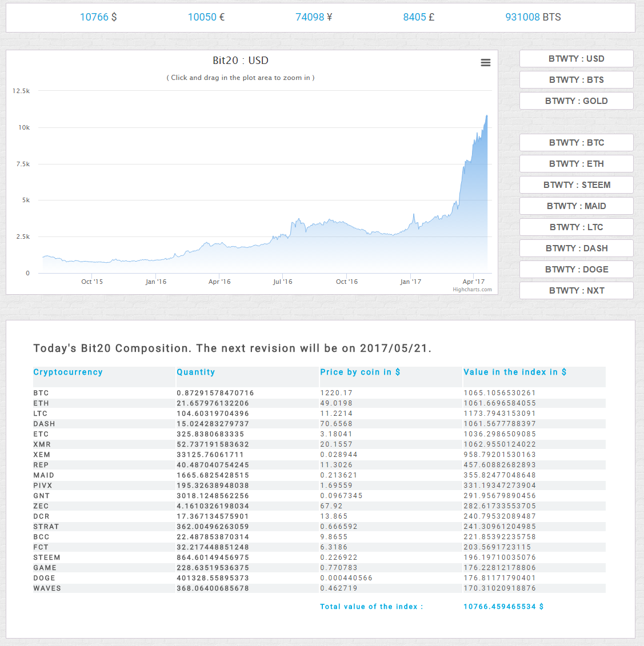Viewport: 644px width, 646px height.
Task: Select the XMR row name
Action: pos(42,444)
